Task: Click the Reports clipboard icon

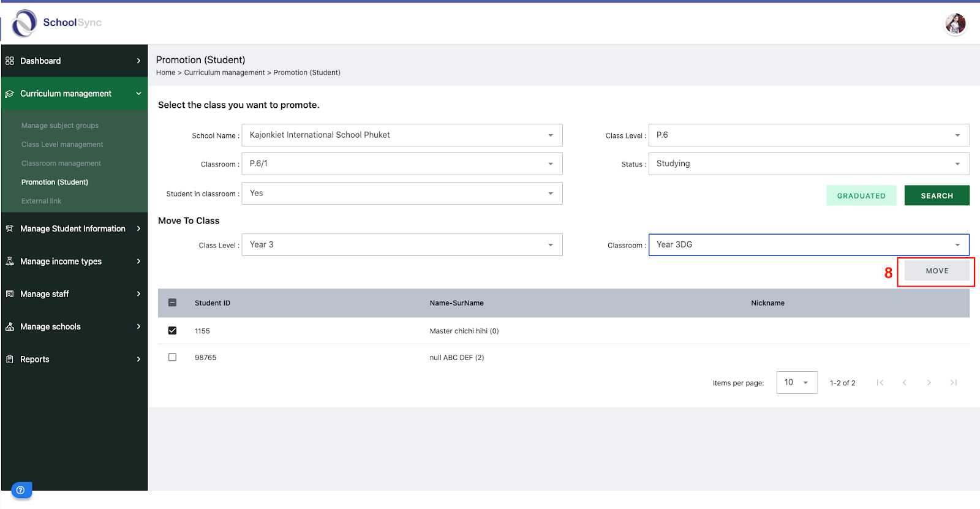Action: pyautogui.click(x=10, y=359)
